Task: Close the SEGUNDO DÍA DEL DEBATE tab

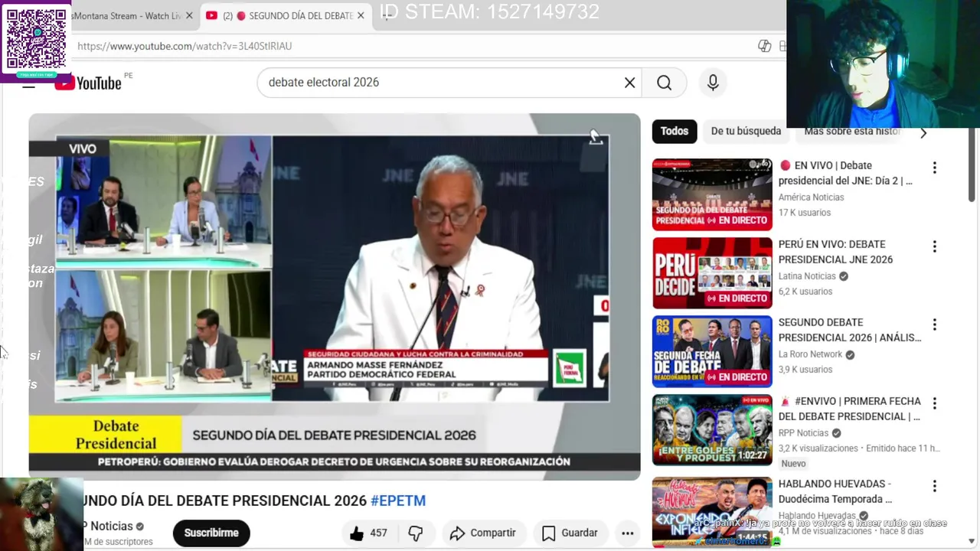Action: click(x=361, y=16)
